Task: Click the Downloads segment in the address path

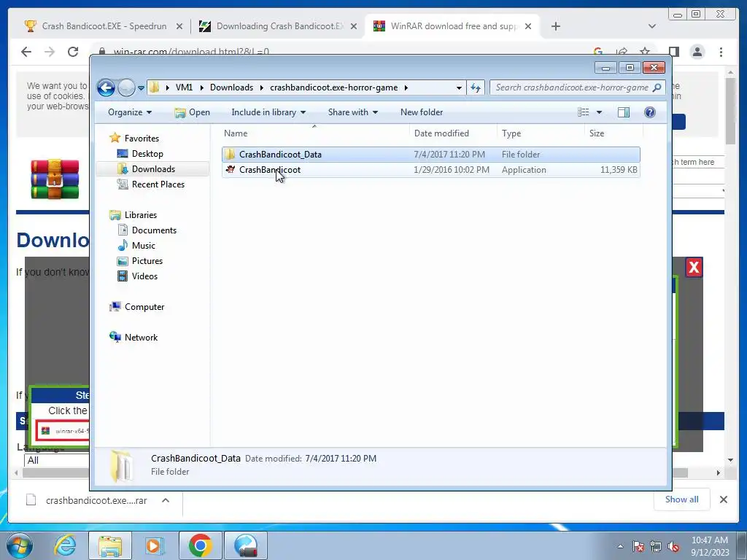Action: (x=231, y=87)
